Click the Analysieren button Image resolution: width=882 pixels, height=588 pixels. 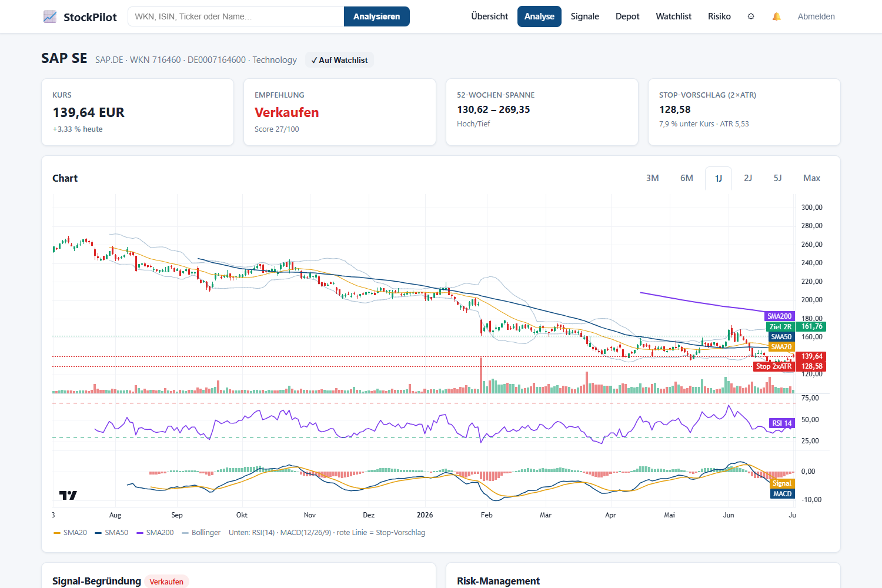point(377,16)
